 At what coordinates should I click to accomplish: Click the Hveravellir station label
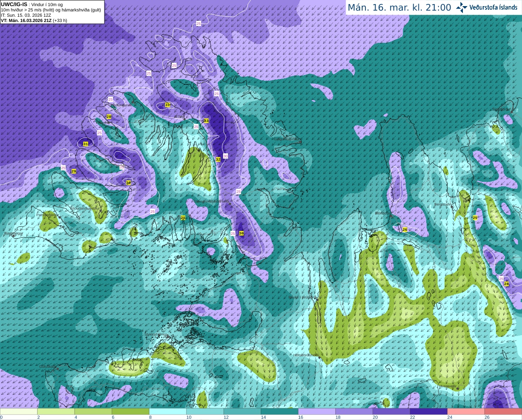[448, 386]
